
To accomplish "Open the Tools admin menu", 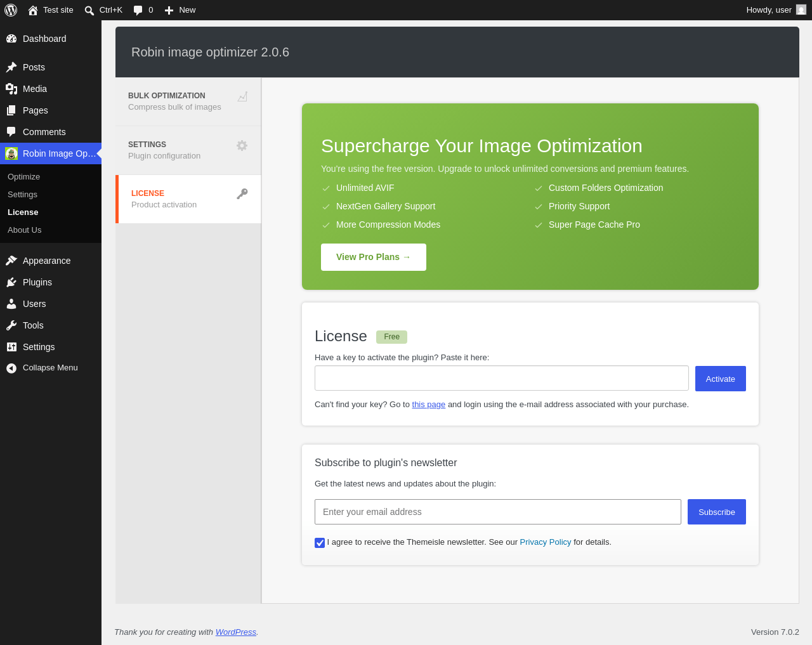I will tap(51, 325).
